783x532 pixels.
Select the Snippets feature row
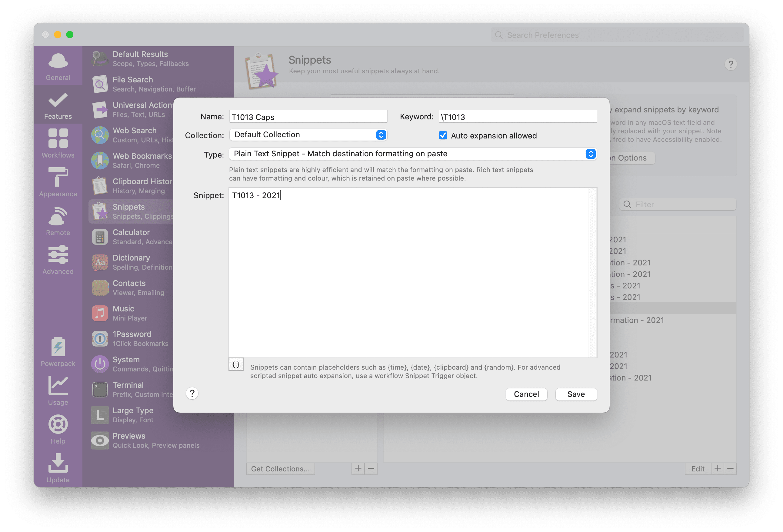(x=132, y=211)
